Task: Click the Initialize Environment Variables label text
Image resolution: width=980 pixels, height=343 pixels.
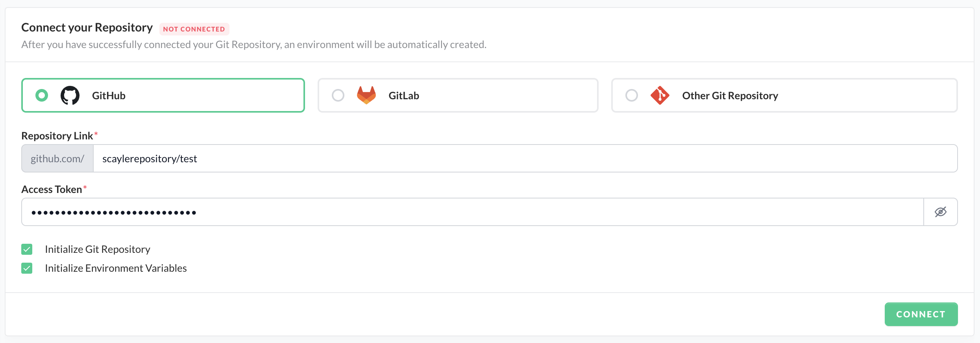Action: (x=116, y=268)
